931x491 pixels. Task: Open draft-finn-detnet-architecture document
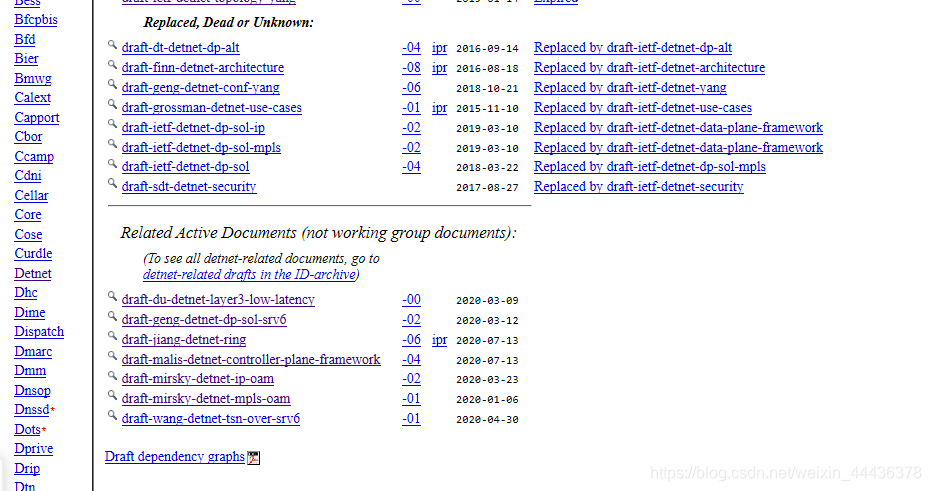click(x=202, y=68)
